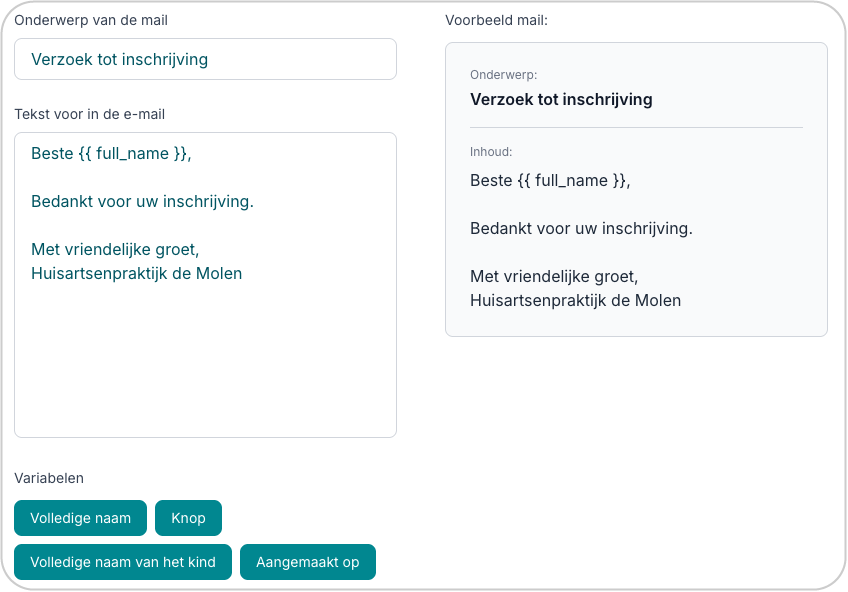Click 'Bedankt voor uw inschrijving.' line in editor
This screenshot has height=592, width=848.
pyautogui.click(x=142, y=202)
